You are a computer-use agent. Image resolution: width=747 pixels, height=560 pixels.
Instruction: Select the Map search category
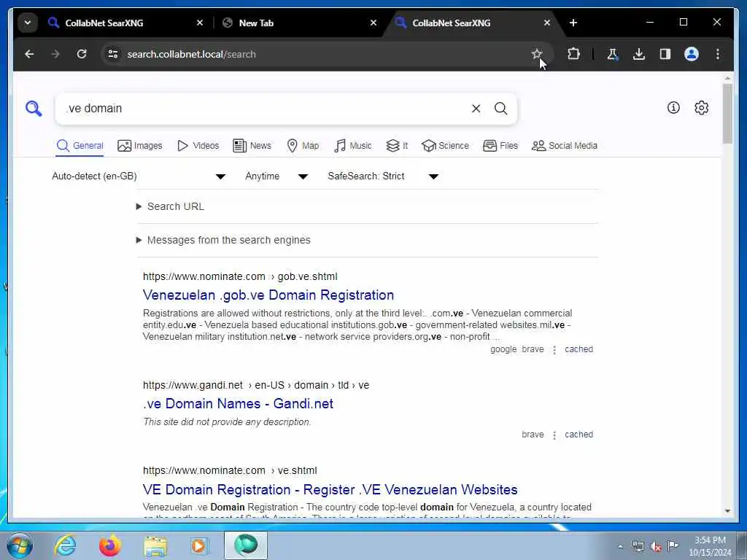(x=303, y=146)
